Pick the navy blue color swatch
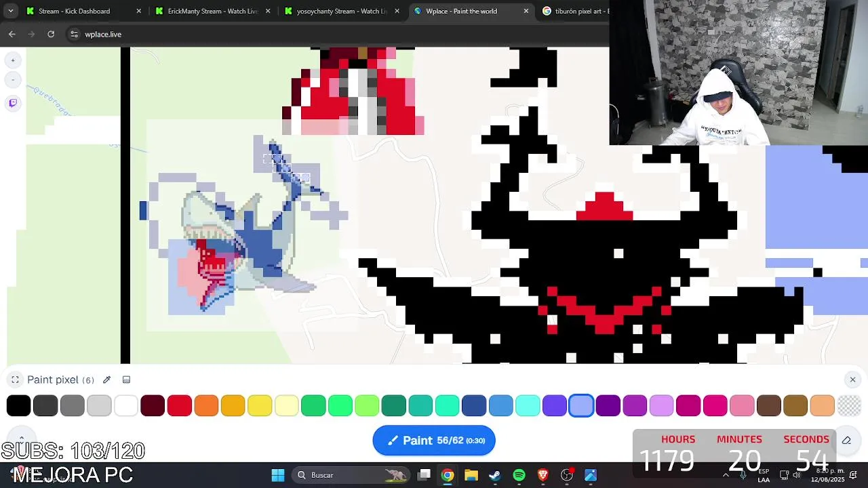Image resolution: width=868 pixels, height=488 pixels. (x=474, y=405)
